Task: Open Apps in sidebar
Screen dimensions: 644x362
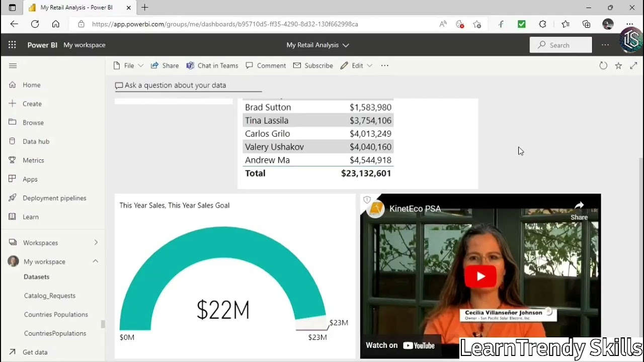Action: (30, 179)
